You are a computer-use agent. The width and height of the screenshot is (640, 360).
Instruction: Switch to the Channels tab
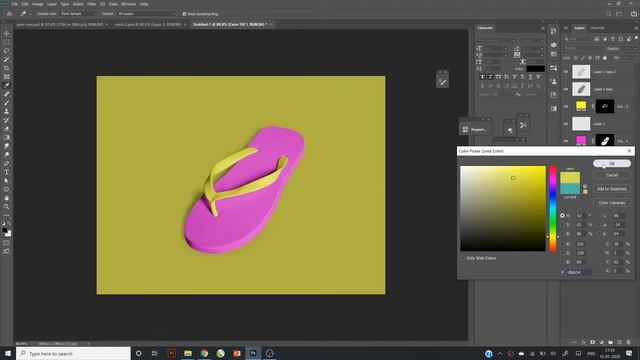(x=597, y=28)
